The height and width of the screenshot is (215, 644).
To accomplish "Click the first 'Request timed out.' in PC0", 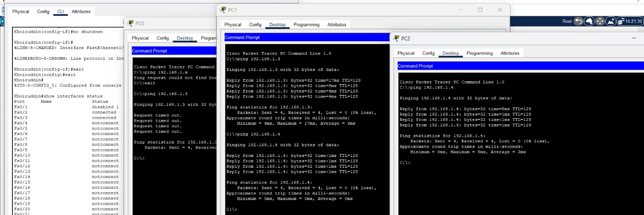I will coord(158,115).
